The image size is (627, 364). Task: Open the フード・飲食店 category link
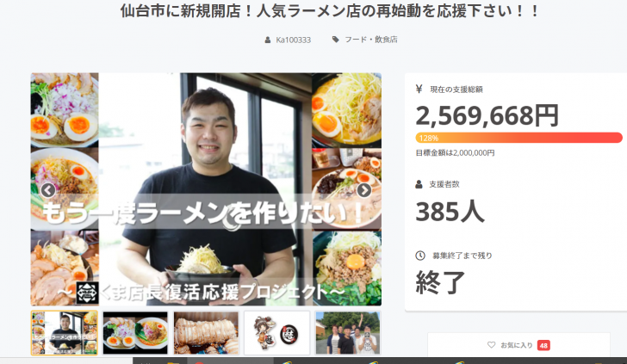click(370, 40)
